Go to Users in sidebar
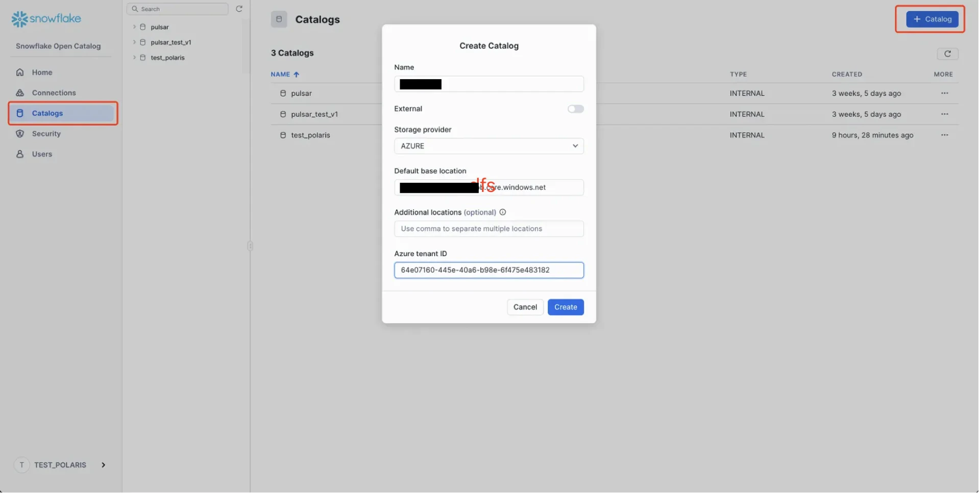 point(42,154)
